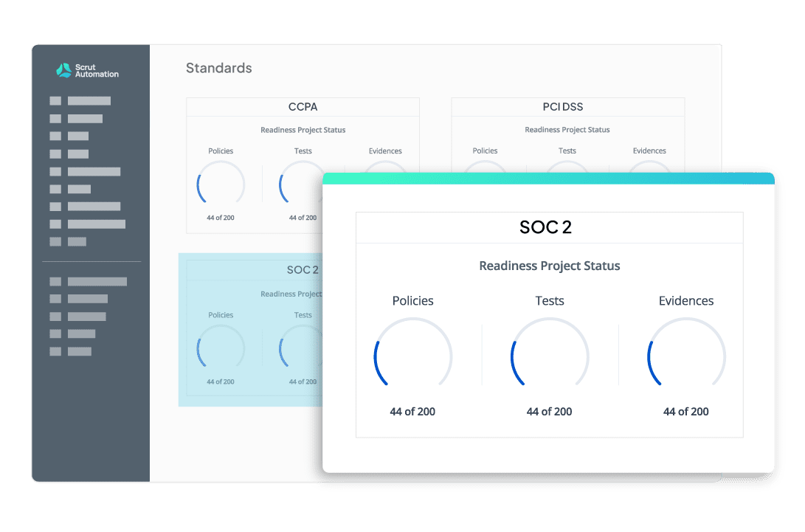Click Policies label in SOC 2 popup
The image size is (805, 532).
tap(412, 301)
